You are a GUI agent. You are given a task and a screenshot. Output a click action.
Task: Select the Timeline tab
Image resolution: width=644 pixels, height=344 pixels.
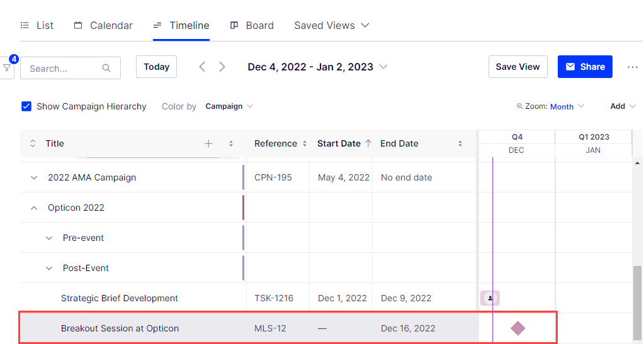point(181,25)
